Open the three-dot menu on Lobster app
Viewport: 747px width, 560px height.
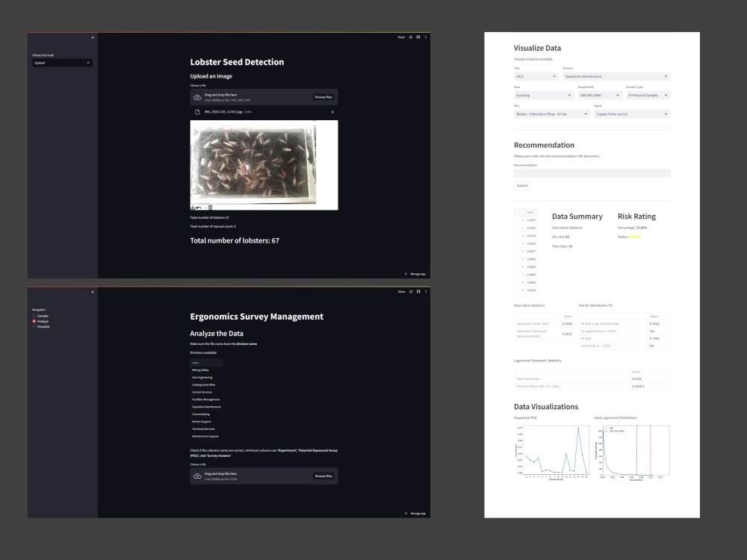coord(426,37)
